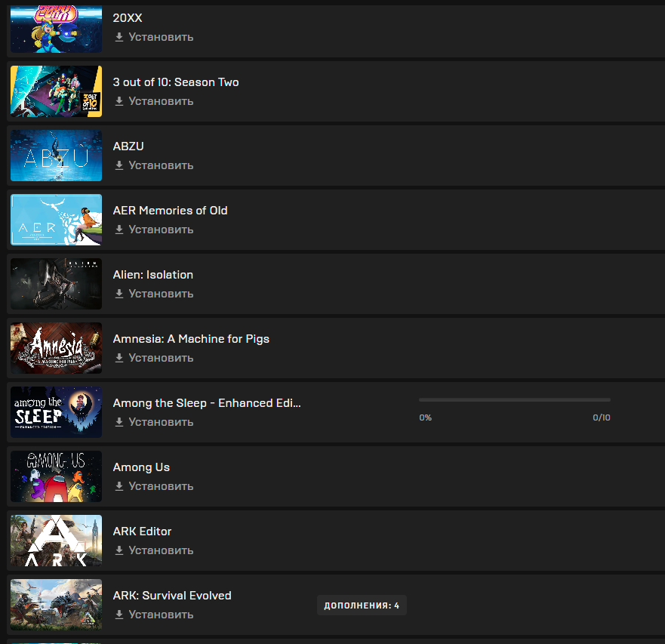665x644 pixels.
Task: Click the "Among the Sleep - Enhanced Edi..." title
Action: 207,403
